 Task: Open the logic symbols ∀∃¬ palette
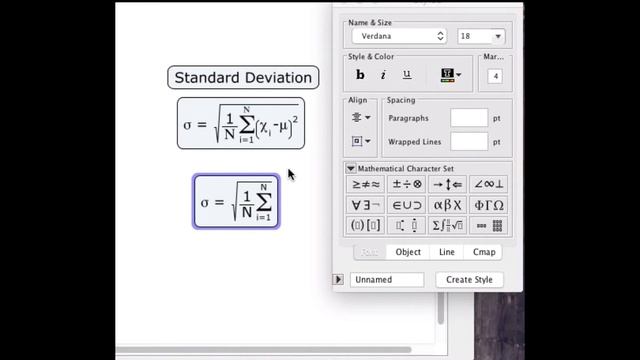[x=365, y=205]
